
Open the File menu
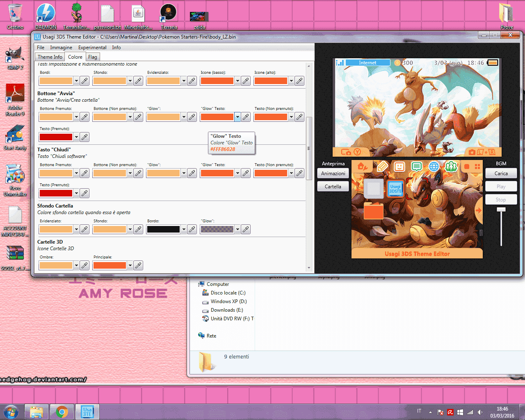click(x=41, y=48)
